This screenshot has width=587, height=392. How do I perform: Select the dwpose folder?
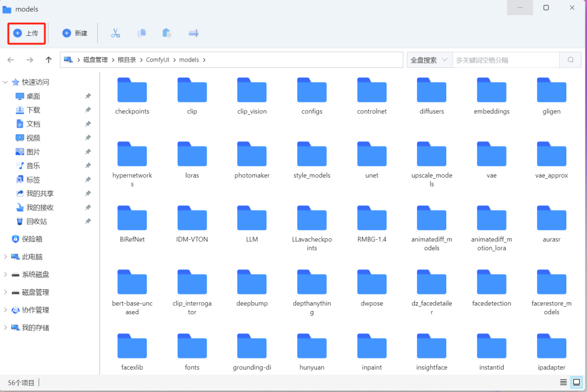point(372,288)
